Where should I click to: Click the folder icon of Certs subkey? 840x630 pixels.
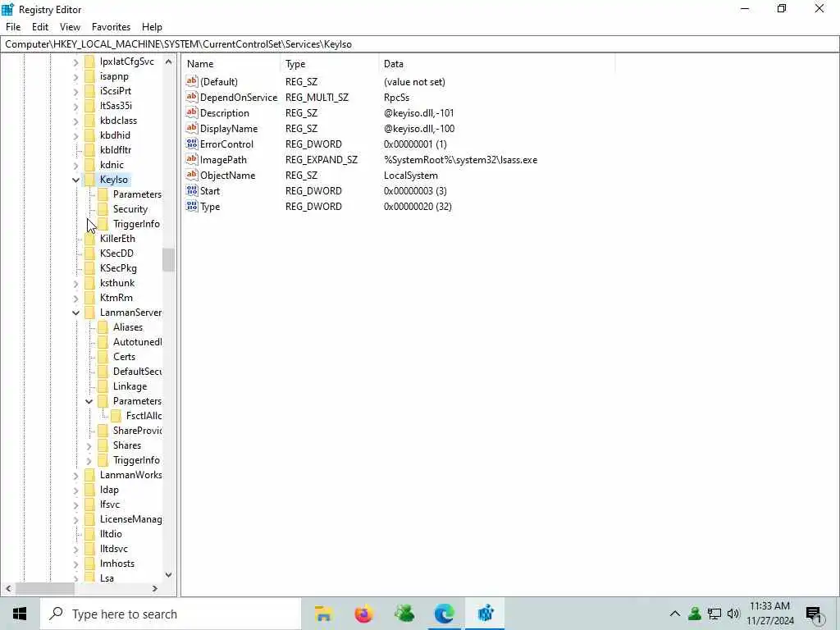click(x=103, y=356)
